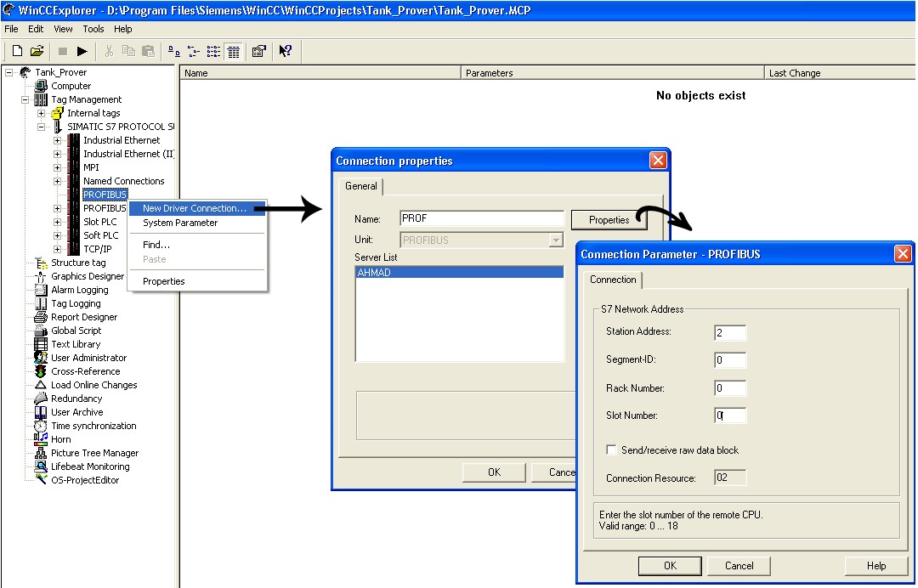Click the Global Script icon
The height and width of the screenshot is (588, 918).
(x=41, y=331)
